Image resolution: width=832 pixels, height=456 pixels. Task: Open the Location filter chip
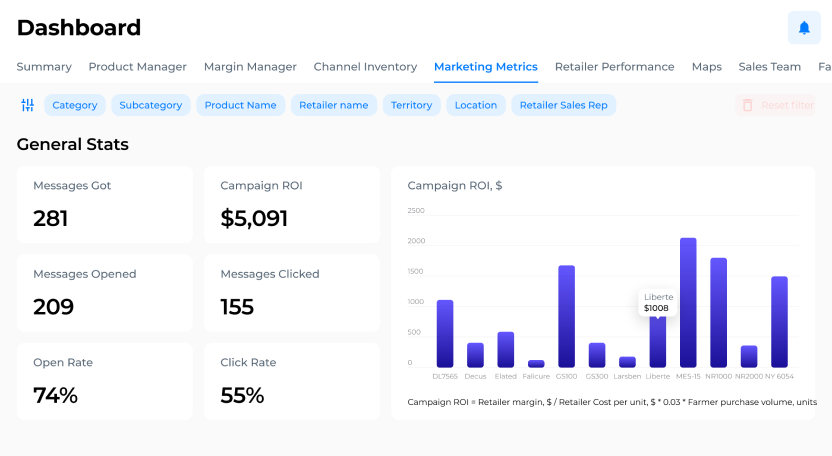475,105
